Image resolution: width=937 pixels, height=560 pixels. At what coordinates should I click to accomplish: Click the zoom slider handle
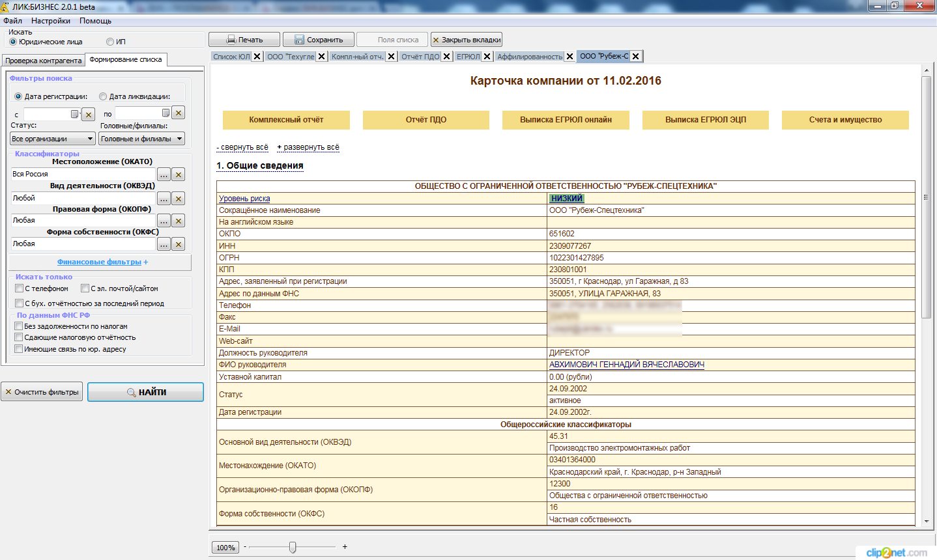(293, 547)
